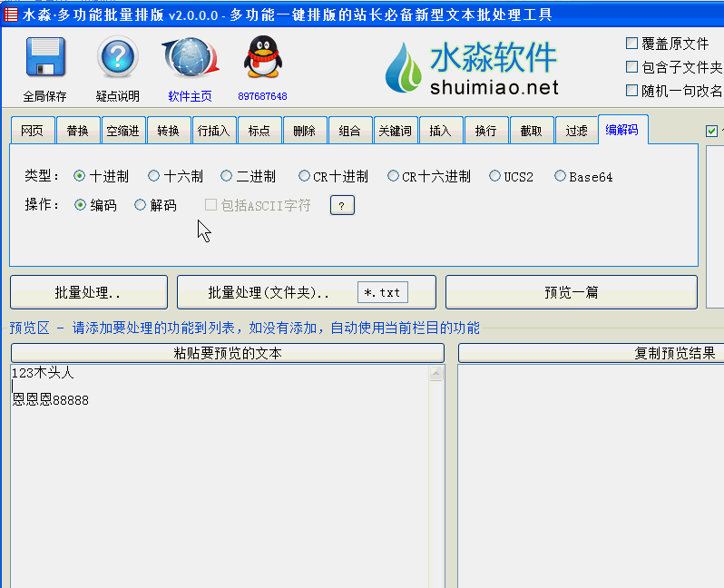This screenshot has height=588, width=724.
Task: Check the 随机一句改名 option
Action: pos(632,91)
